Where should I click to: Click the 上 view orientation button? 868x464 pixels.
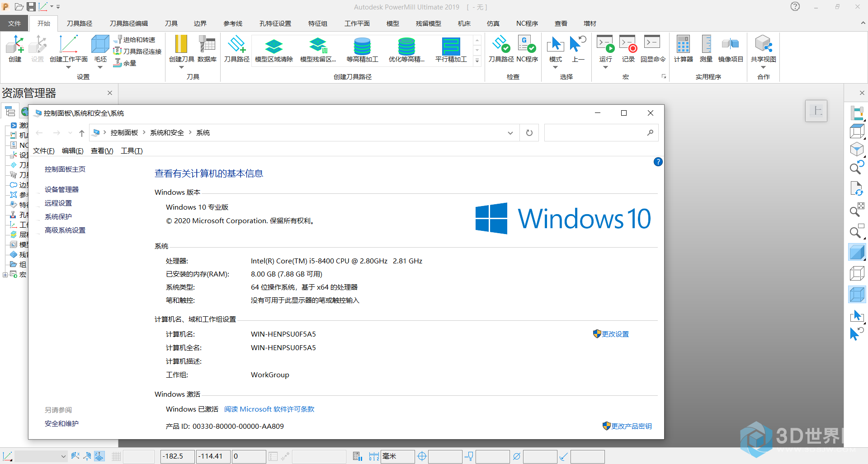(x=816, y=111)
